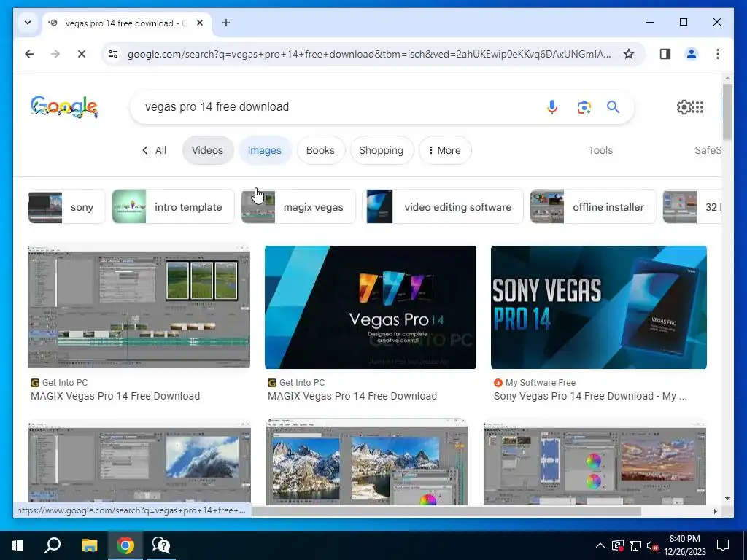
Task: Close the vegas pro 14 free download tab
Action: coord(200,23)
